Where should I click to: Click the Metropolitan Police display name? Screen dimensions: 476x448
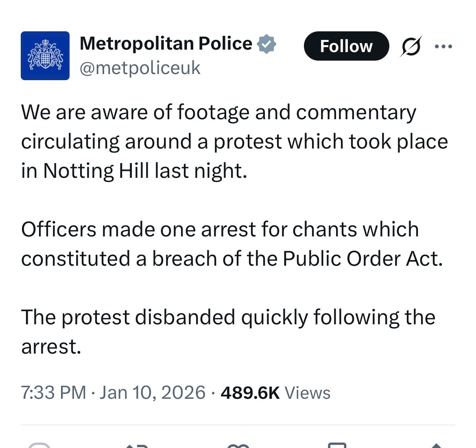coord(166,44)
